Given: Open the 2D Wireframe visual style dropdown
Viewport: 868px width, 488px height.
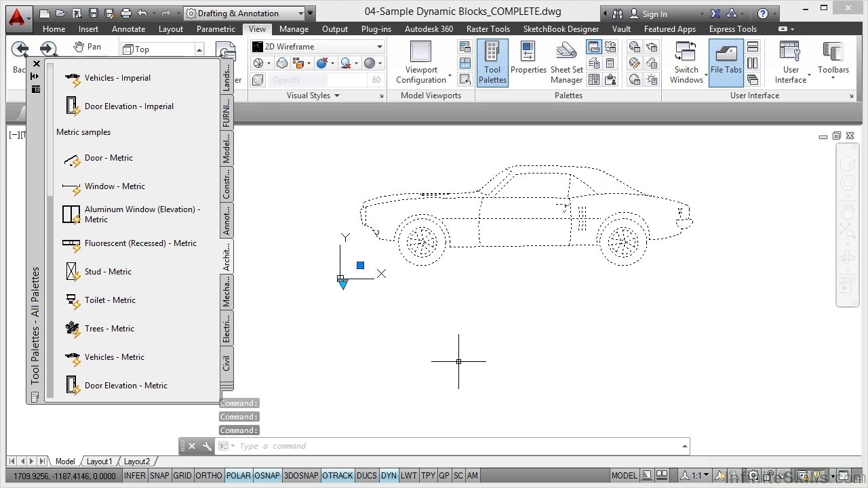Looking at the screenshot, I should (317, 47).
